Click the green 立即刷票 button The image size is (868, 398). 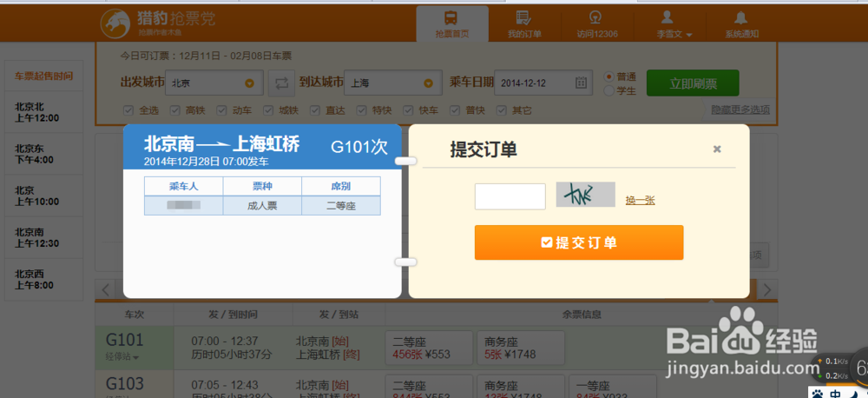click(693, 83)
